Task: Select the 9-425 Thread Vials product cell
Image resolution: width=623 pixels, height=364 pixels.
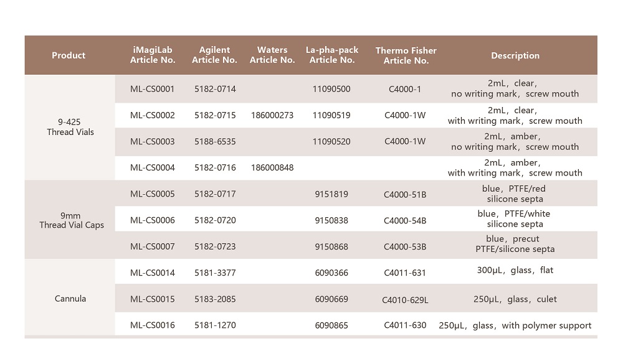Action: coord(70,127)
